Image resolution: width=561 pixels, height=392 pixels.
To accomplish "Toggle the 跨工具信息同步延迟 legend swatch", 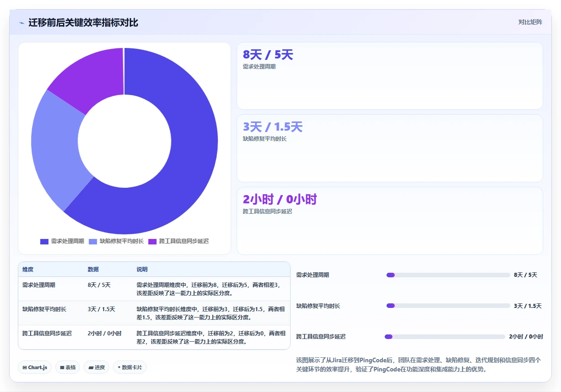I will pos(152,241).
